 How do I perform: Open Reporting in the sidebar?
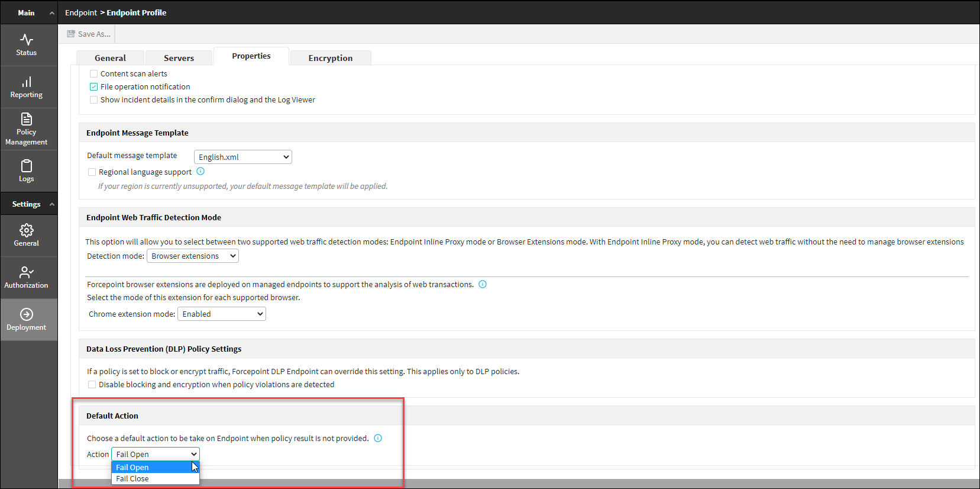(x=27, y=87)
